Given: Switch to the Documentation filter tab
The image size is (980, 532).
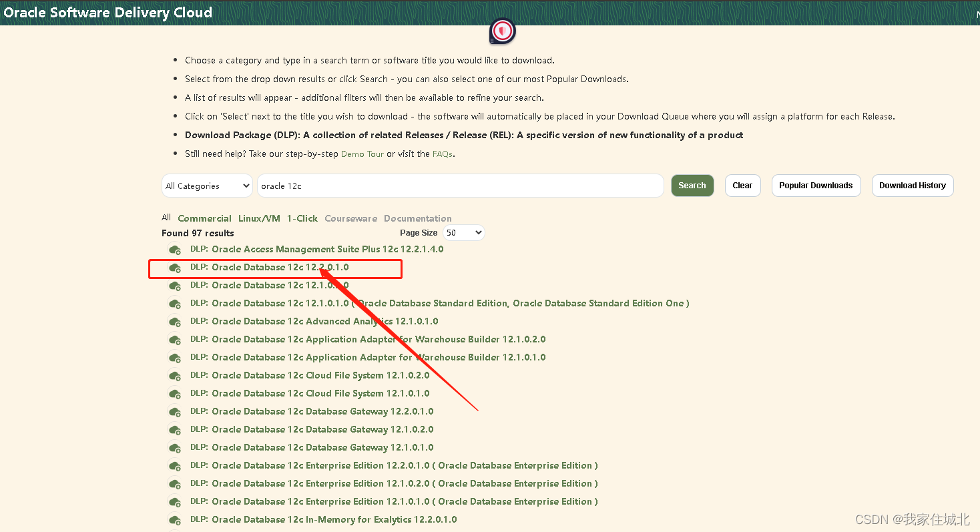Looking at the screenshot, I should pyautogui.click(x=418, y=218).
